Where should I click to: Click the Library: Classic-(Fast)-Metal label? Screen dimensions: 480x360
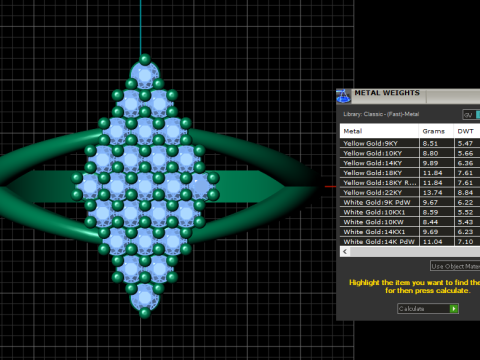click(x=381, y=114)
